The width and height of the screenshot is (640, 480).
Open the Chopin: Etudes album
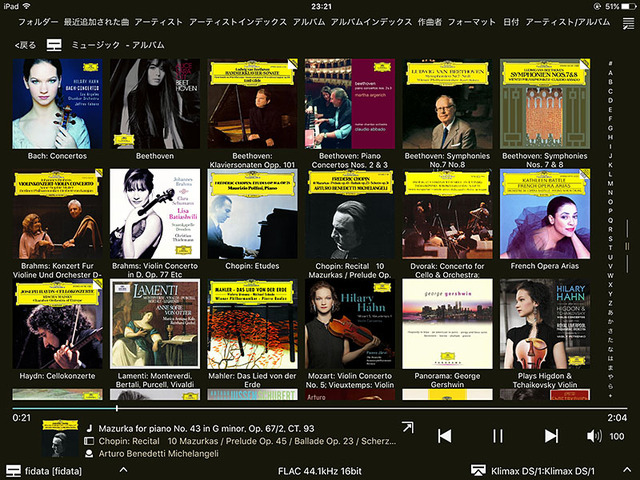[252, 214]
